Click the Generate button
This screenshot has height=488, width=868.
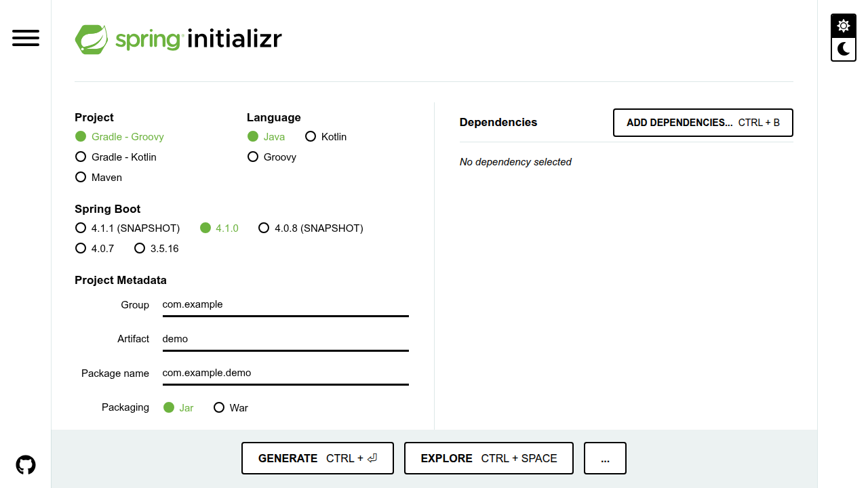coord(317,458)
